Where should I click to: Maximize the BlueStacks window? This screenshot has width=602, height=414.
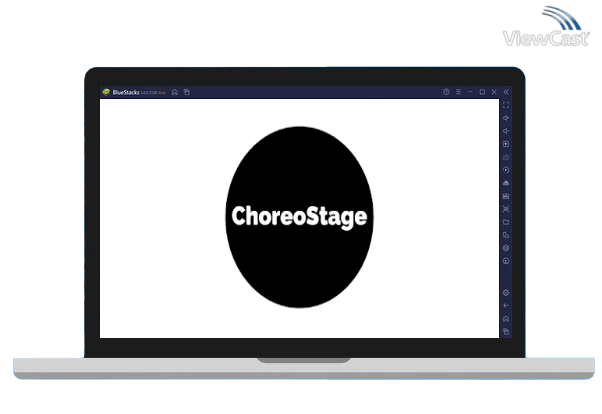(x=482, y=92)
